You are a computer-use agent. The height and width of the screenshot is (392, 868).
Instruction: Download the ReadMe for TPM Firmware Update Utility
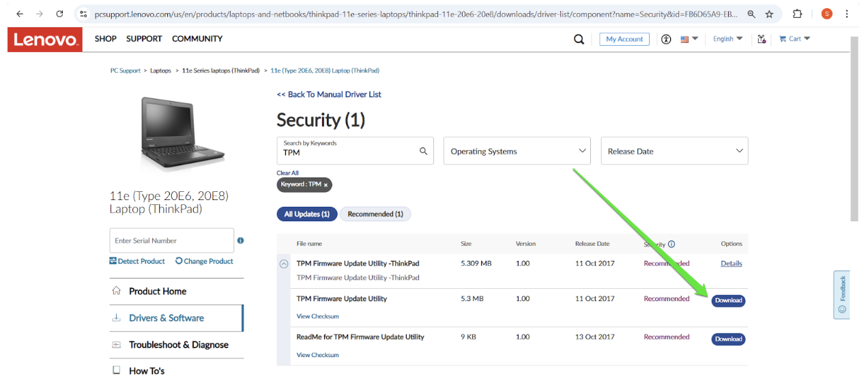pos(728,339)
